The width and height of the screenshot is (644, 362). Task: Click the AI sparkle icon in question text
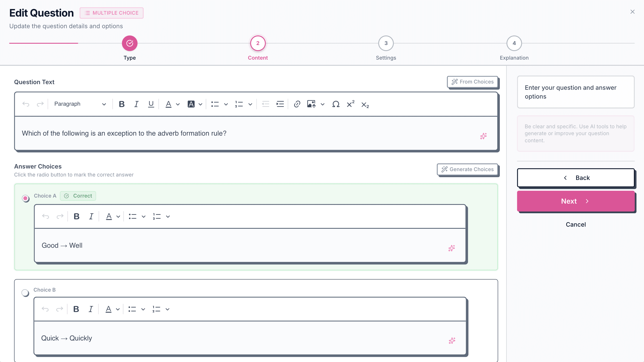pyautogui.click(x=483, y=136)
